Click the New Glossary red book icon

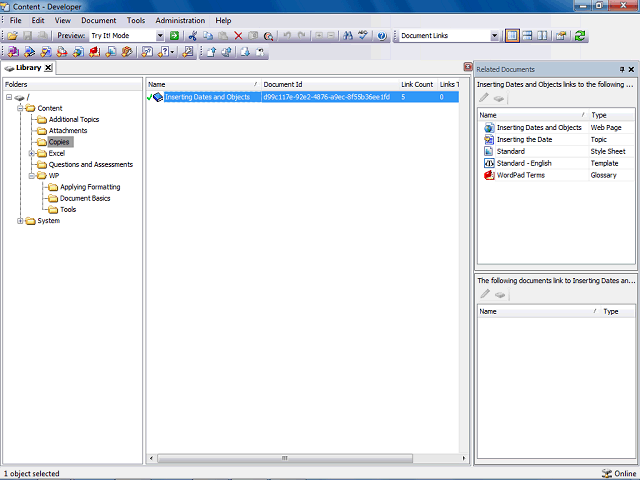[95, 52]
